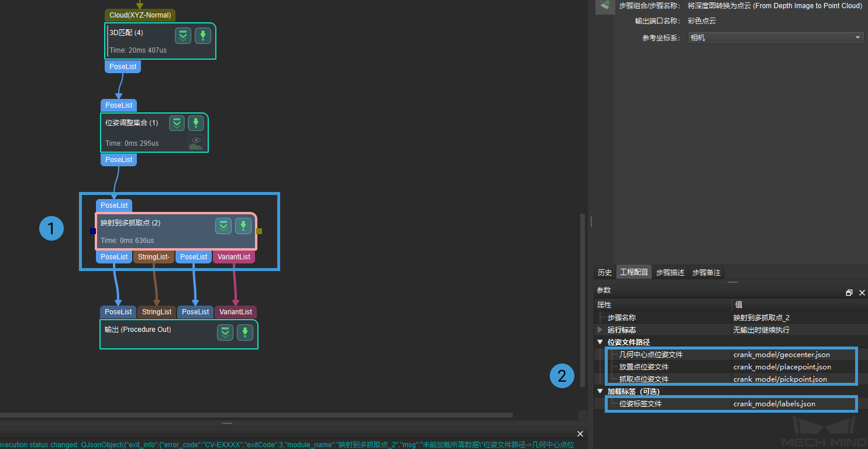Collapse the 位姿文件路径 group

click(600, 342)
